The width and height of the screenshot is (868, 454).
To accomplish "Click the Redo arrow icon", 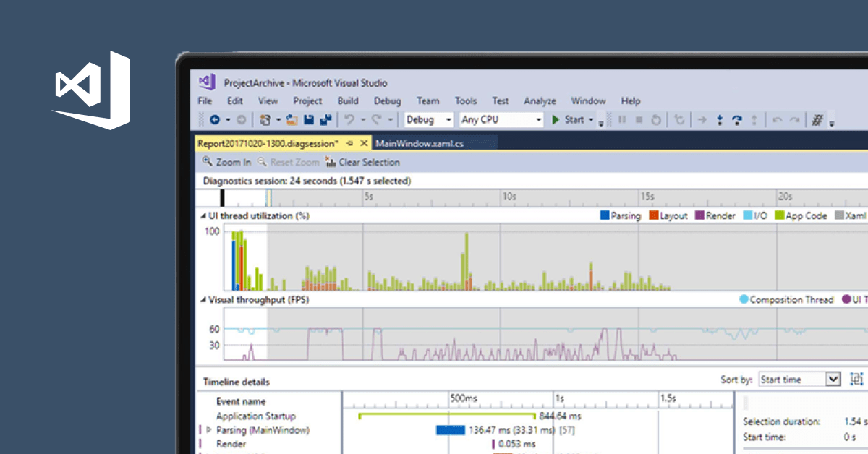I will tap(376, 120).
